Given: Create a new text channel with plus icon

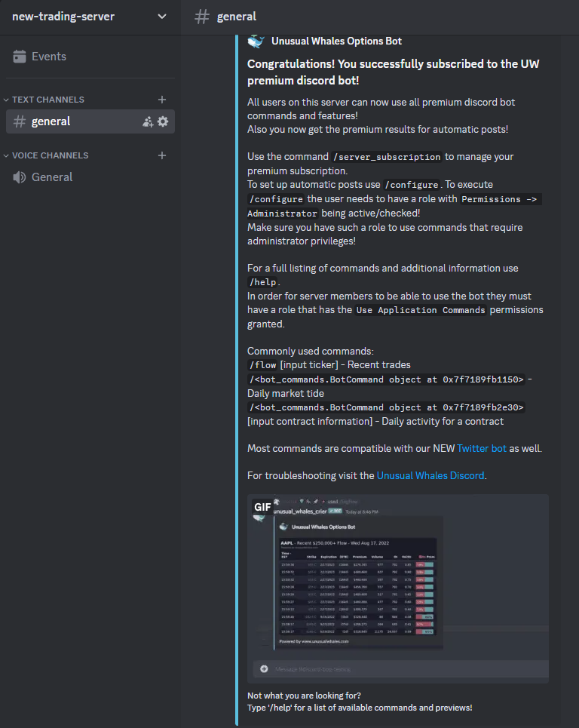Looking at the screenshot, I should coord(162,100).
